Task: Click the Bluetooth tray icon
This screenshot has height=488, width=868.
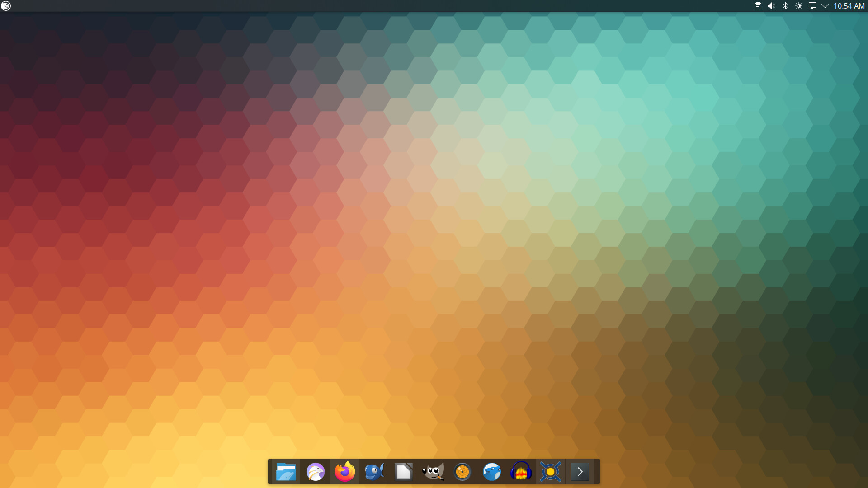Action: click(785, 6)
